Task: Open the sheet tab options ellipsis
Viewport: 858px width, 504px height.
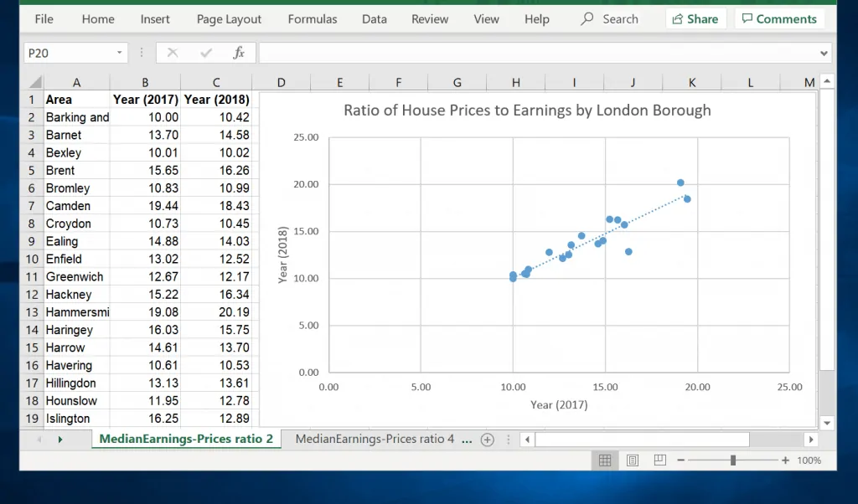Action: (x=508, y=439)
